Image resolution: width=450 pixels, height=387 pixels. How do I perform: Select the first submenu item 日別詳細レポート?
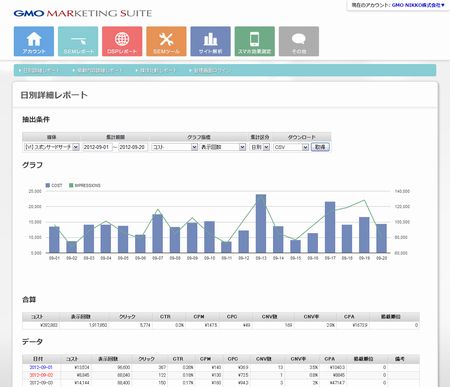pos(39,70)
